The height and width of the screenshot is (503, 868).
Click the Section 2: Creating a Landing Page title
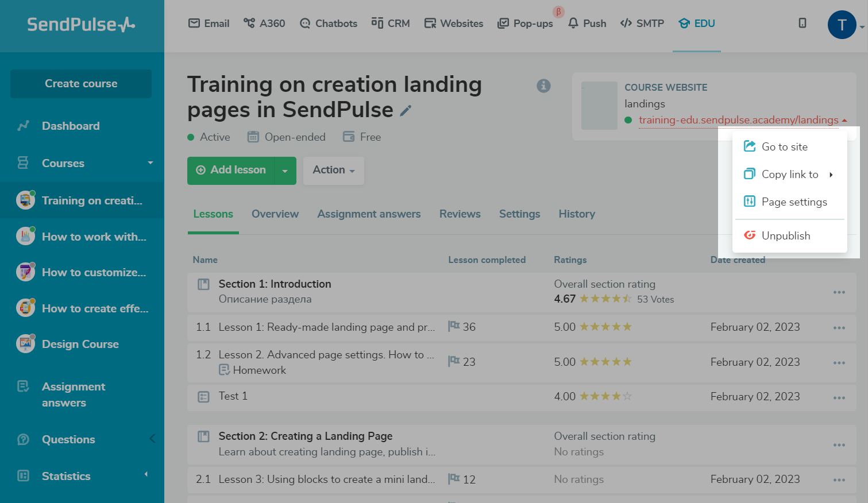306,436
